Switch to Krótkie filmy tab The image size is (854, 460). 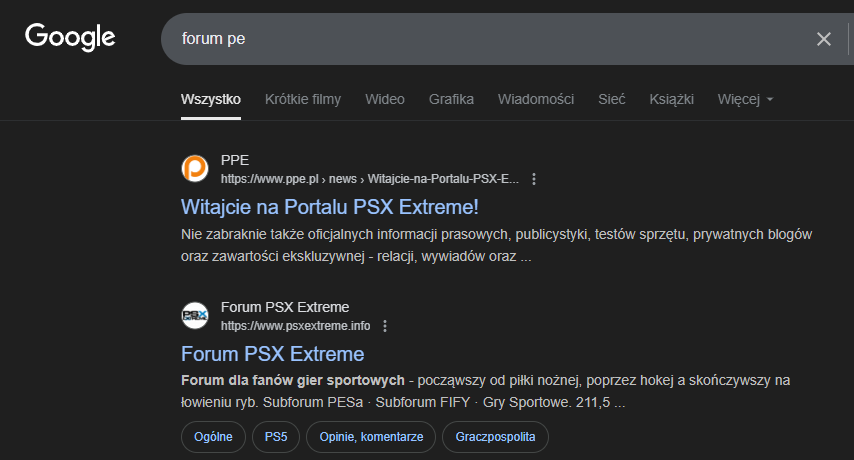pos(303,99)
